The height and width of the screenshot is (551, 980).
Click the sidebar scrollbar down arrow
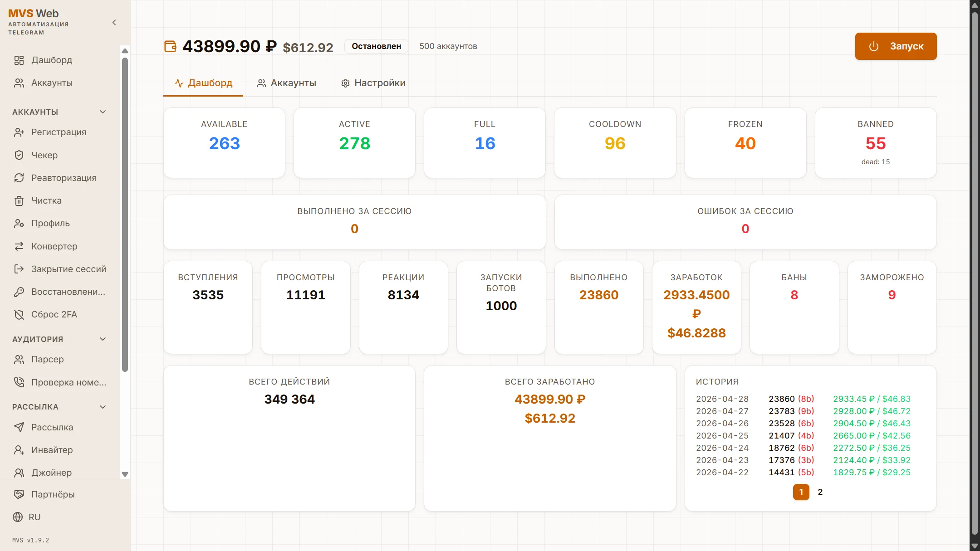(125, 474)
